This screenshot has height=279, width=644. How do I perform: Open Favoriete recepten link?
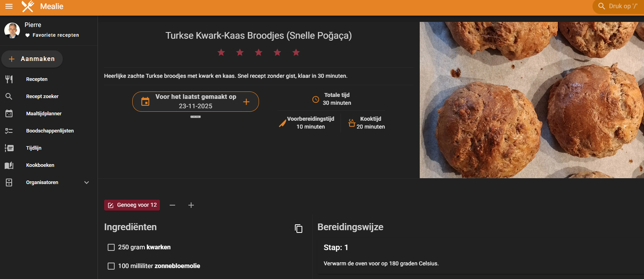(x=55, y=35)
